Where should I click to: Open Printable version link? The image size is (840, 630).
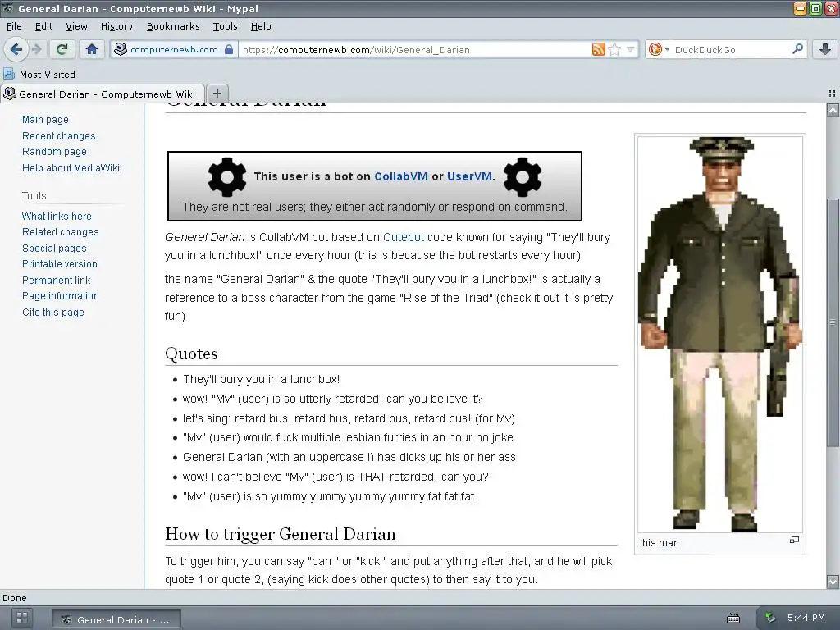coord(59,264)
